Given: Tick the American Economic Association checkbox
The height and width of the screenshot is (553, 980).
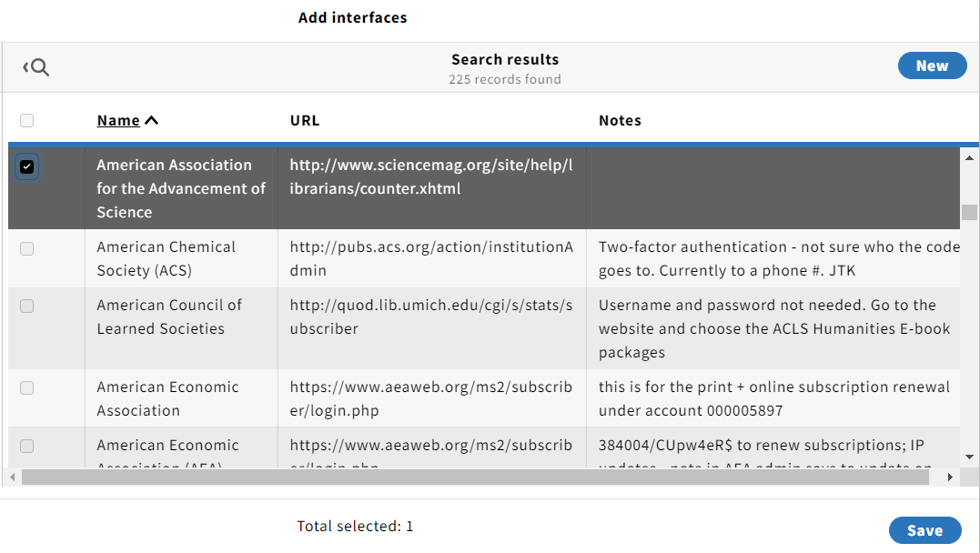Looking at the screenshot, I should point(27,388).
